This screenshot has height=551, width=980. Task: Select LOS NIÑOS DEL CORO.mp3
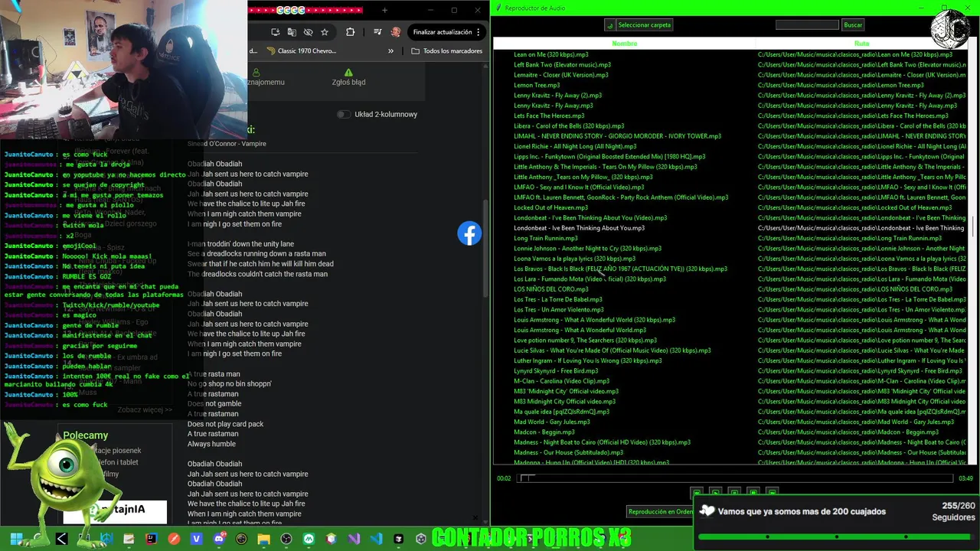(551, 289)
